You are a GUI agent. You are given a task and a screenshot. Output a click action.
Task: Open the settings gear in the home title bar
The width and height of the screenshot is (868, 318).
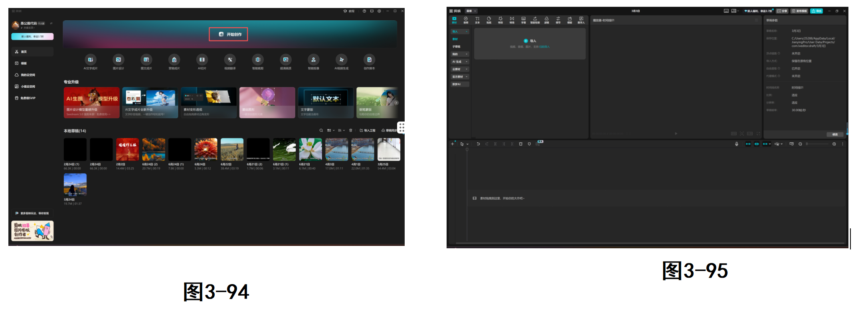click(380, 11)
